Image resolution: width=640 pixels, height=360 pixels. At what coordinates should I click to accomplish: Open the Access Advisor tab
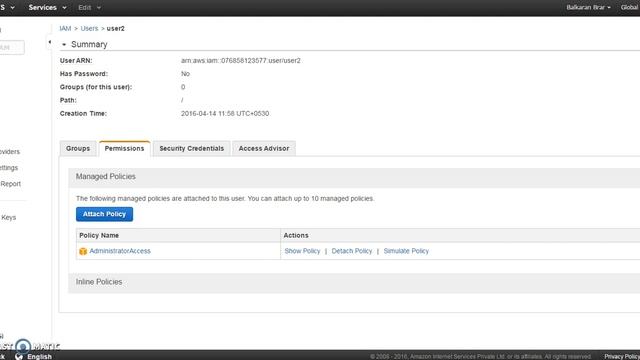pos(264,149)
